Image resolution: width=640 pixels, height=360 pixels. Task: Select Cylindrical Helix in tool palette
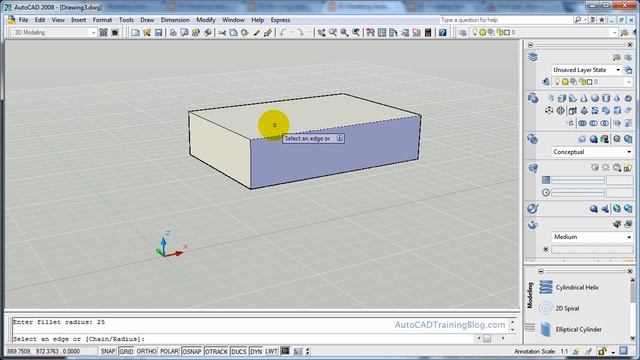[x=577, y=287]
